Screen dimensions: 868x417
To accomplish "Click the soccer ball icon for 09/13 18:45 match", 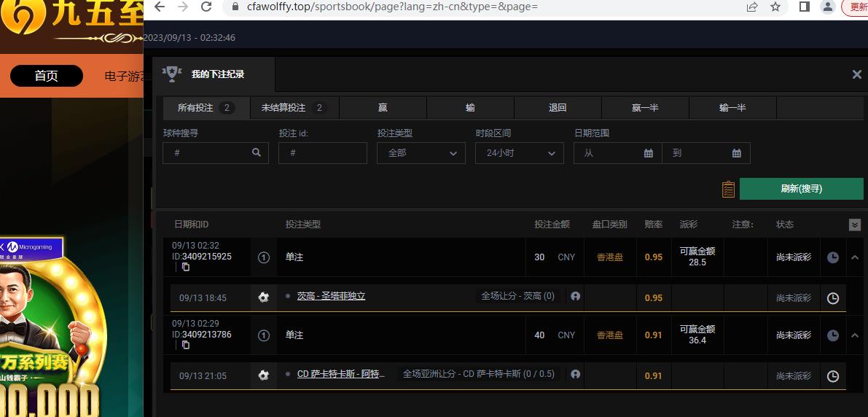I will (264, 297).
